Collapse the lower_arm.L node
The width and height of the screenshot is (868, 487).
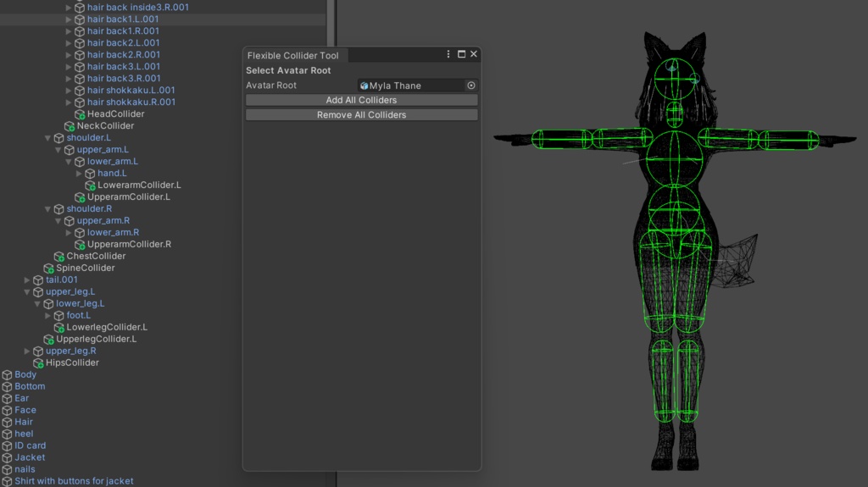tap(69, 162)
